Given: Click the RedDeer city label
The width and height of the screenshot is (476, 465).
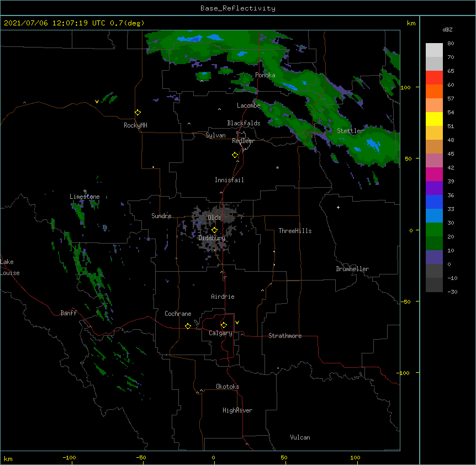Looking at the screenshot, I should tap(243, 141).
